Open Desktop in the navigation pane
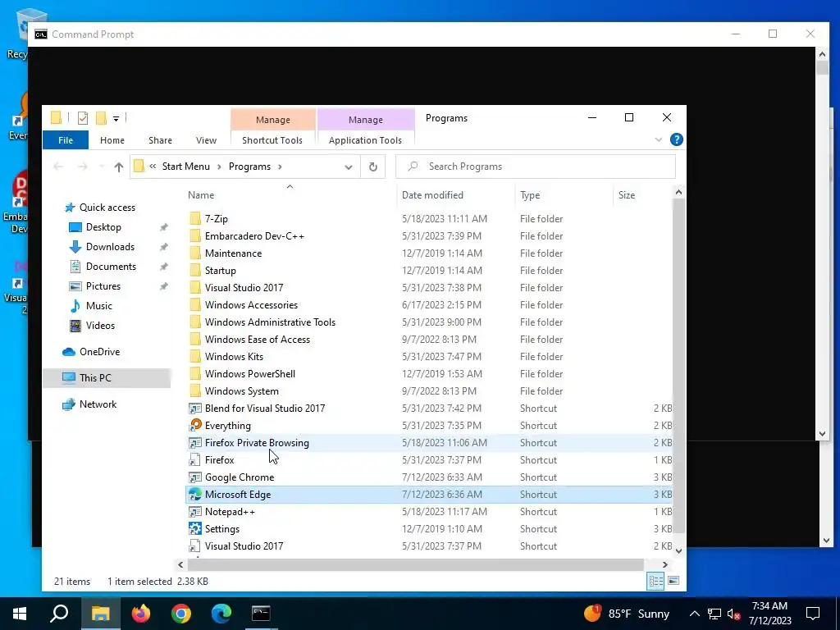Viewport: 840px width, 630px height. point(103,227)
